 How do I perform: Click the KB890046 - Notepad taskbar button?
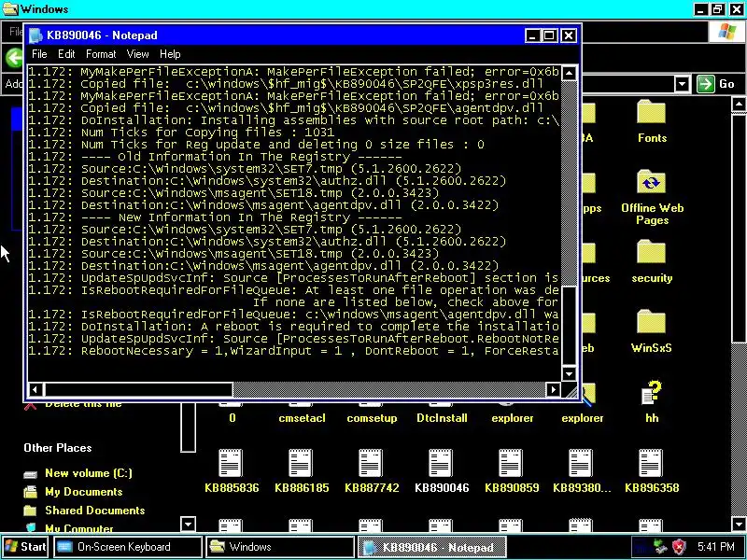432,547
